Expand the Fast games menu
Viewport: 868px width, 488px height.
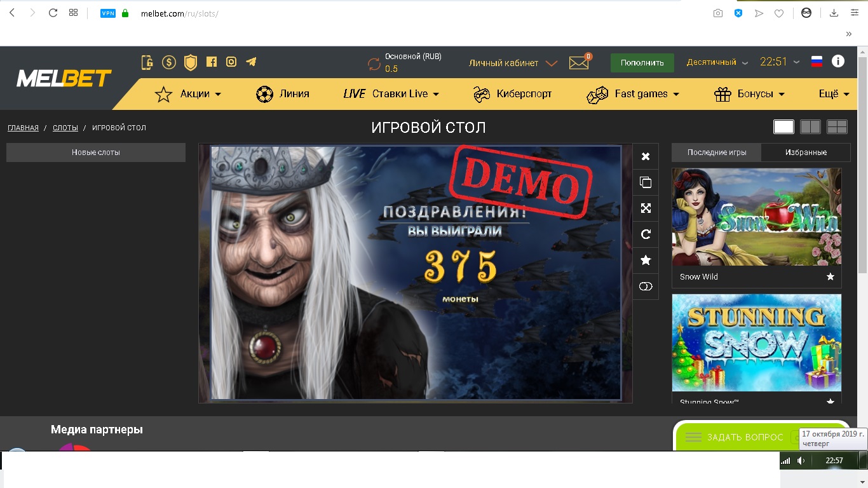(x=633, y=94)
